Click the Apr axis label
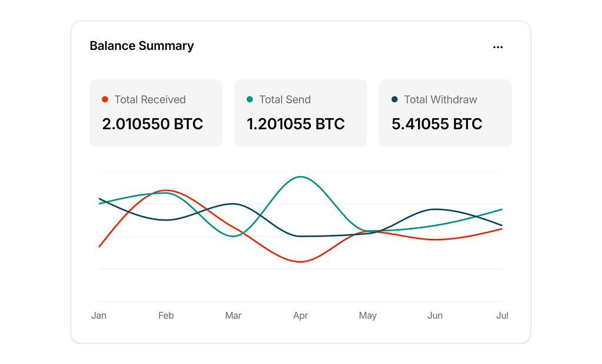The image size is (602, 364). click(x=300, y=315)
